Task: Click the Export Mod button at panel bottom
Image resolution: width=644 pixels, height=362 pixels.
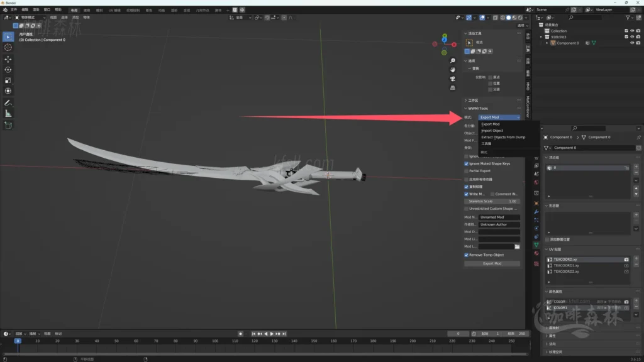Action: [492, 264]
